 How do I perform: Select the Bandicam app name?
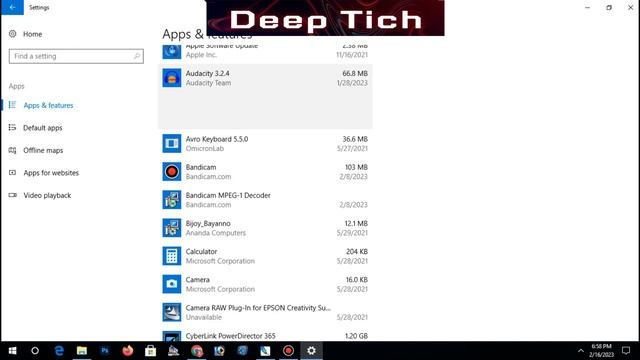point(201,167)
